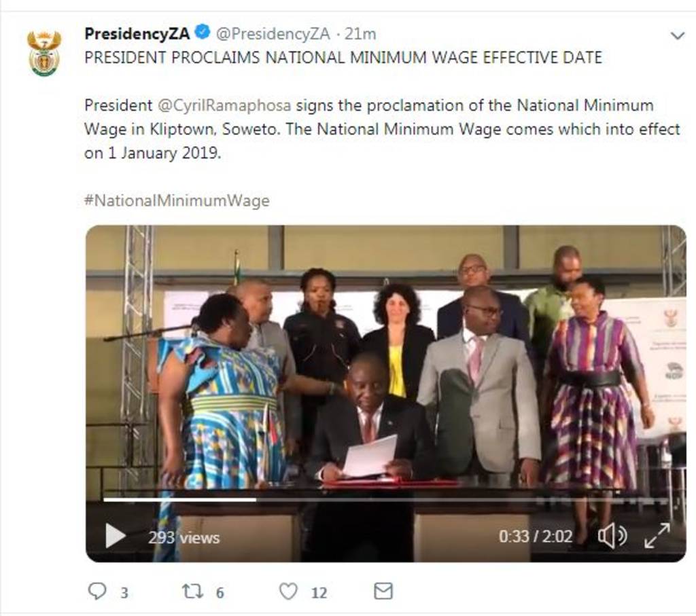Open the tweet options chevron menu
Screen dimensions: 696x616
click(677, 35)
